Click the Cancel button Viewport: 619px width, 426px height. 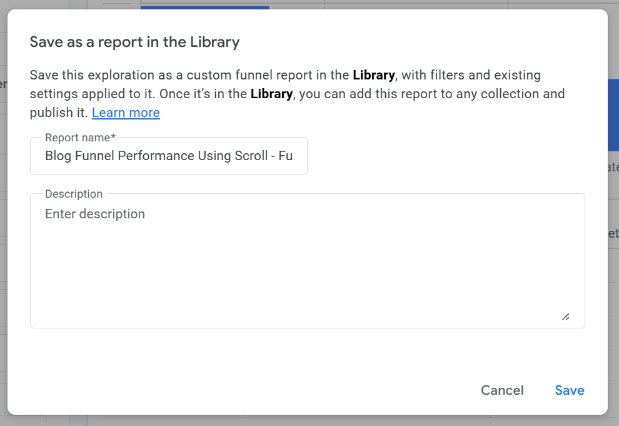pos(502,390)
